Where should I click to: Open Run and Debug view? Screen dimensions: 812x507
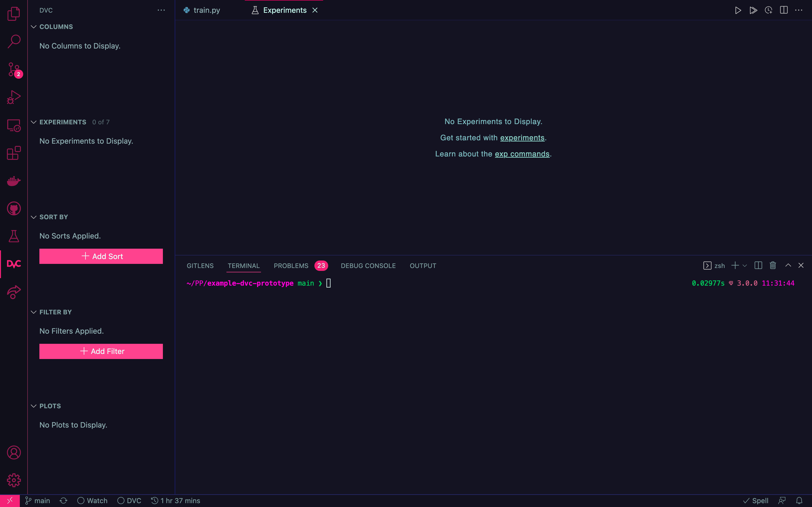(14, 98)
